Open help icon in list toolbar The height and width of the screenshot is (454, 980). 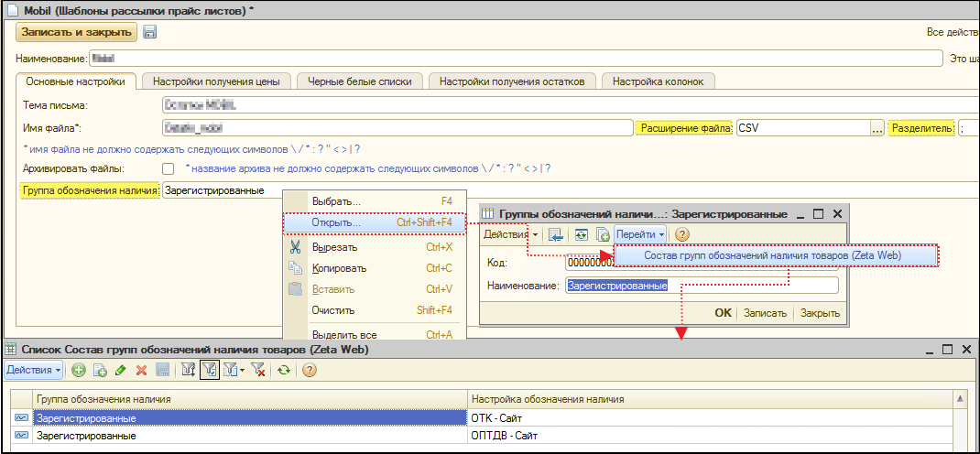(309, 371)
